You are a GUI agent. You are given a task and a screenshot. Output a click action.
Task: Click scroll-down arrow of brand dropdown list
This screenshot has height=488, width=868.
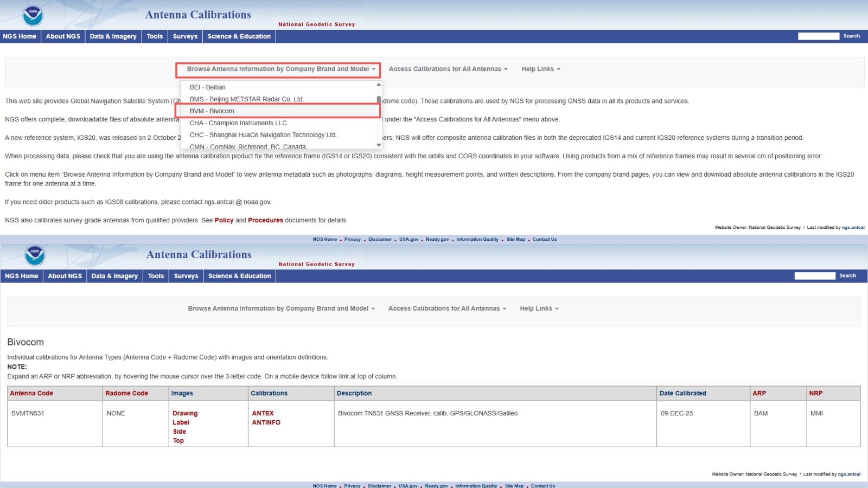pos(379,145)
